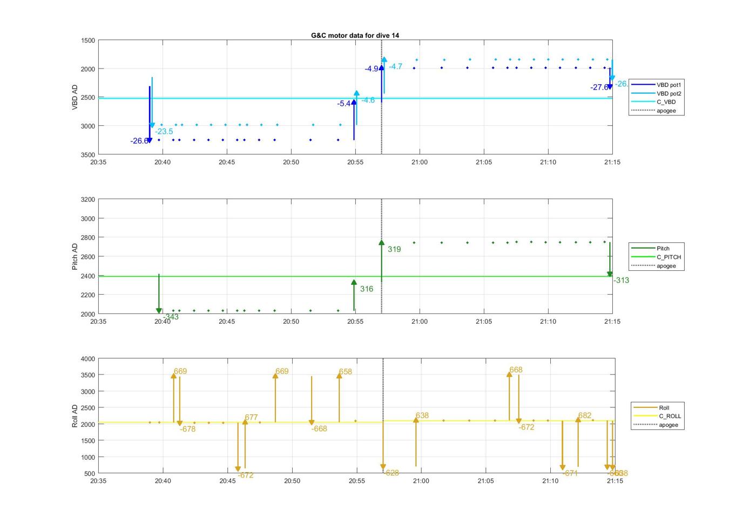
Task: Select the "VBD pot1" legend entry
Action: pyautogui.click(x=656, y=85)
